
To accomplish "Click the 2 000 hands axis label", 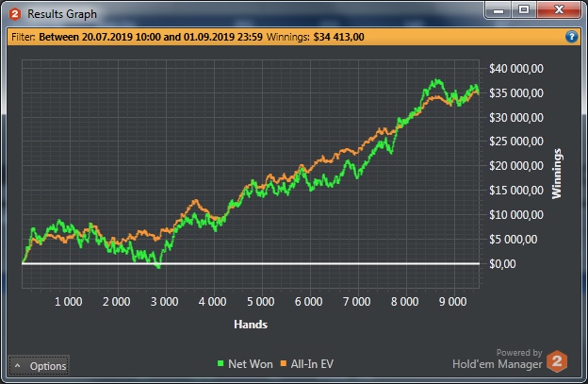I will (x=117, y=301).
